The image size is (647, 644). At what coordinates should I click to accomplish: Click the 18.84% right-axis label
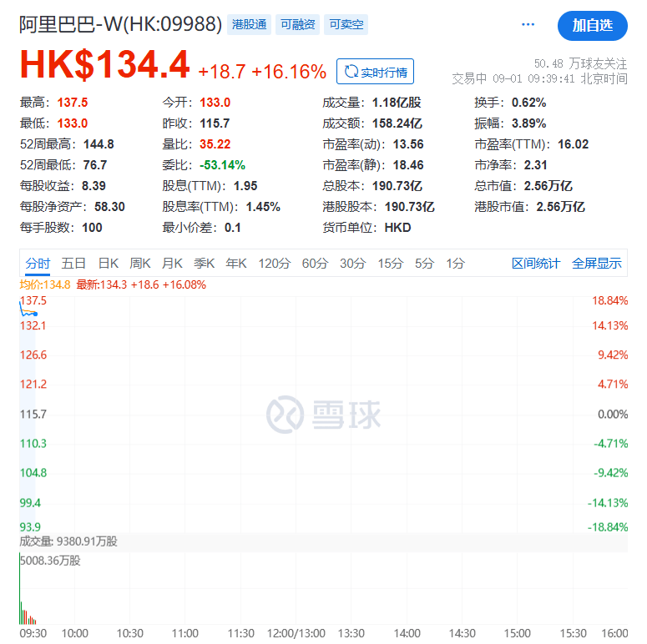pos(610,300)
